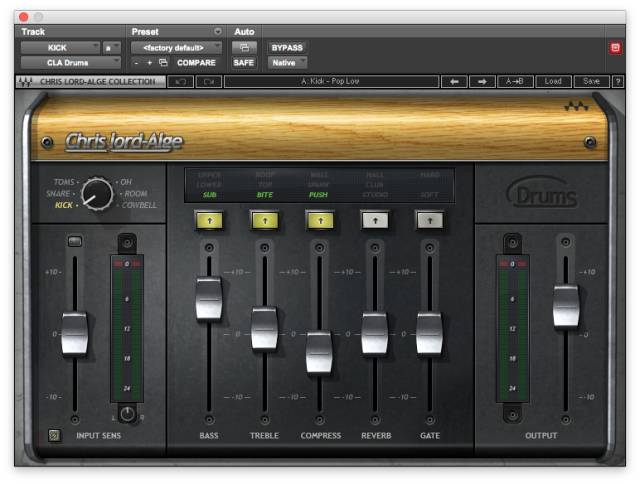
Task: Select next preset with plus button
Action: 149,63
